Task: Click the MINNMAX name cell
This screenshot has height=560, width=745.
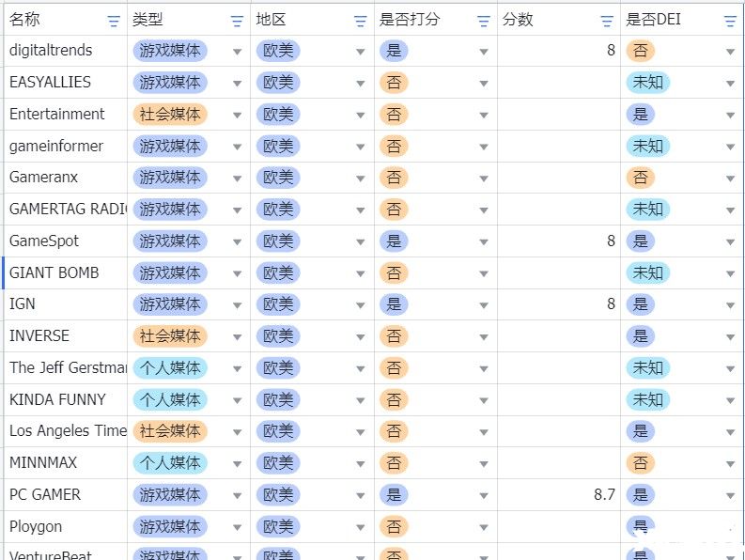Action: pyautogui.click(x=66, y=463)
